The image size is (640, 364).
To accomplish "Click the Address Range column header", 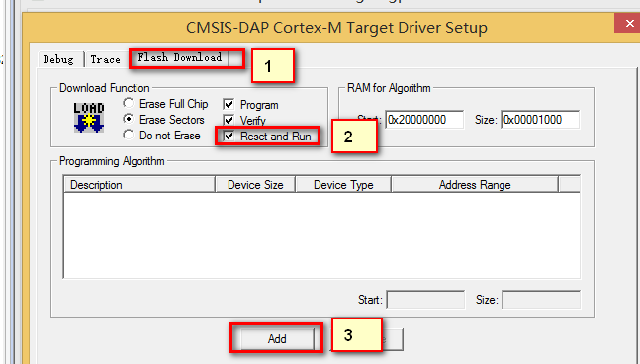I will point(475,184).
